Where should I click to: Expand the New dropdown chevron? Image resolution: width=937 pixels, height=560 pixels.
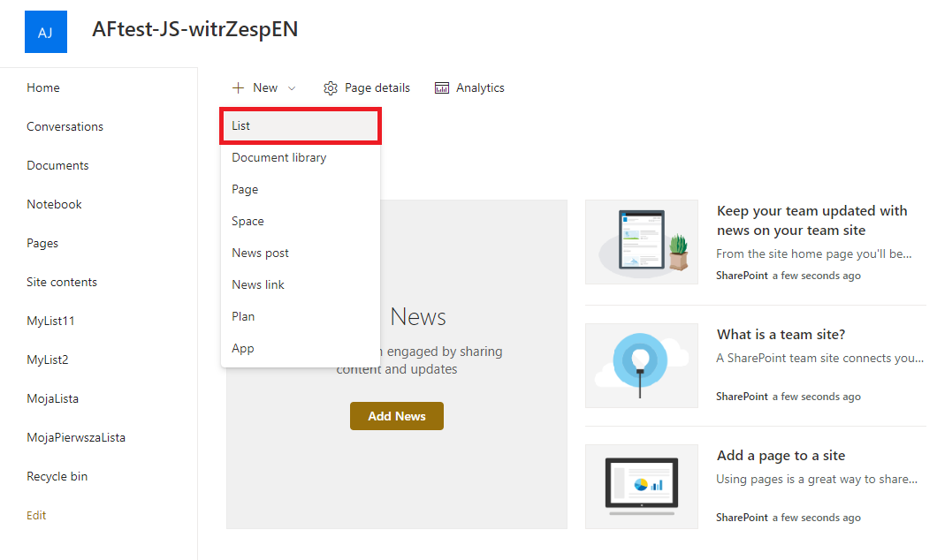pos(293,88)
